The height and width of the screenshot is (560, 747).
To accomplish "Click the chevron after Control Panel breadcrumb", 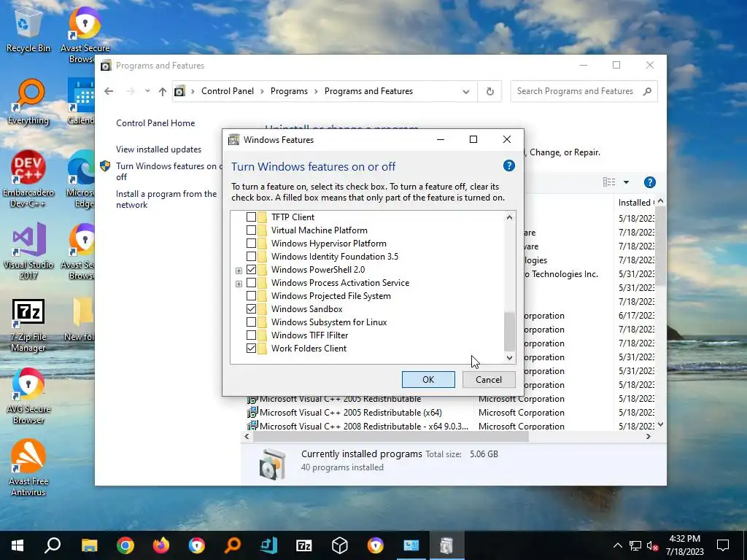I will click(262, 91).
